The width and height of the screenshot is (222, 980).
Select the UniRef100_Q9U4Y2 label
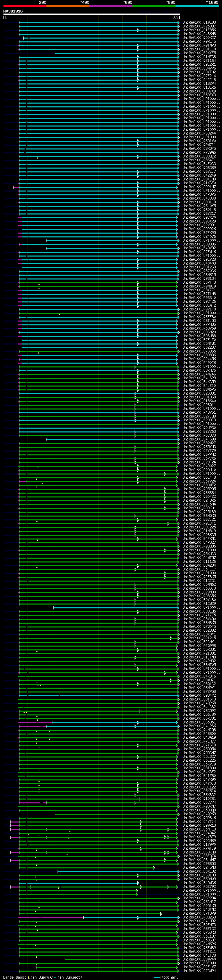(x=199, y=695)
